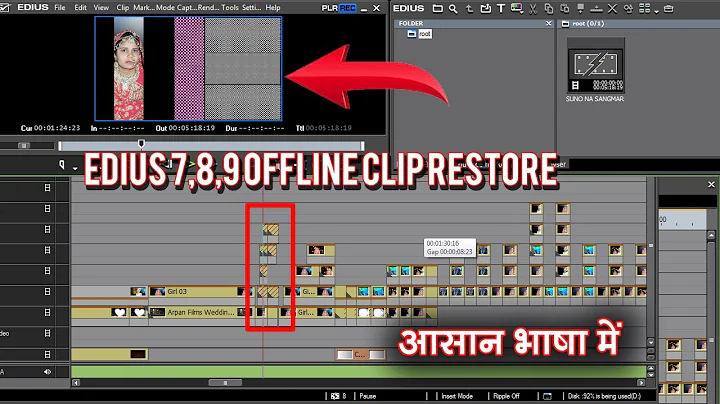Click the monitor icon in status bar
Image resolution: width=720 pixels, height=404 pixels.
(547, 396)
